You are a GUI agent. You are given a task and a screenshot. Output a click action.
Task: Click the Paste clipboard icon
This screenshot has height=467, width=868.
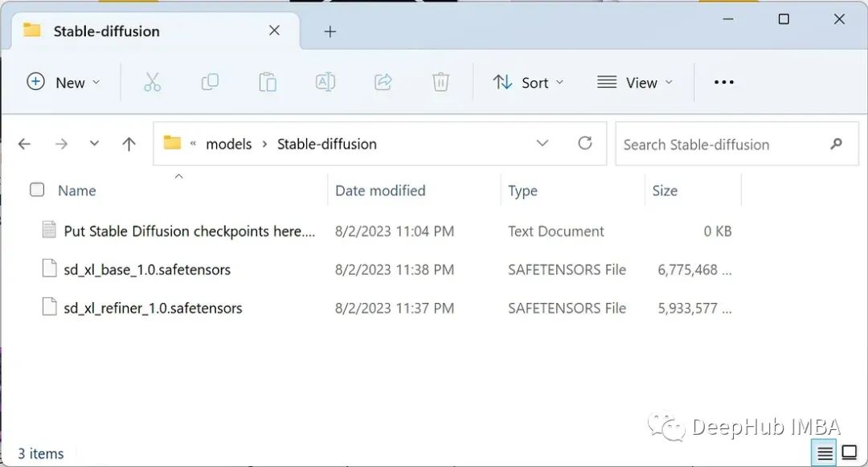pos(268,82)
